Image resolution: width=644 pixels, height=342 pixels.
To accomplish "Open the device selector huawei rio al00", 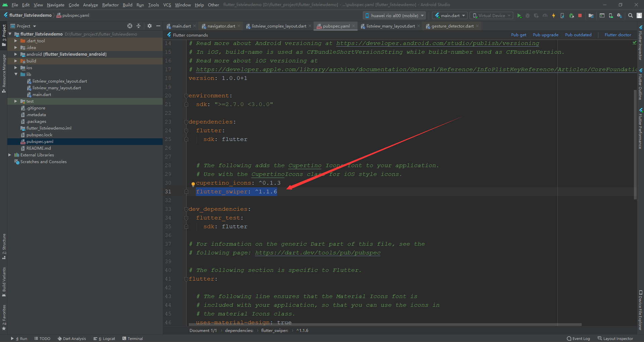I will pos(394,15).
